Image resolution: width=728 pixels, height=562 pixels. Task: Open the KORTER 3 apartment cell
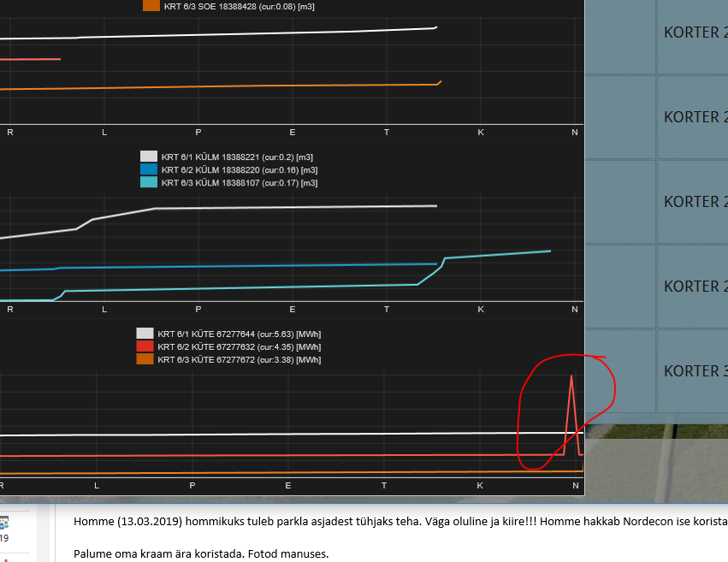click(x=695, y=370)
